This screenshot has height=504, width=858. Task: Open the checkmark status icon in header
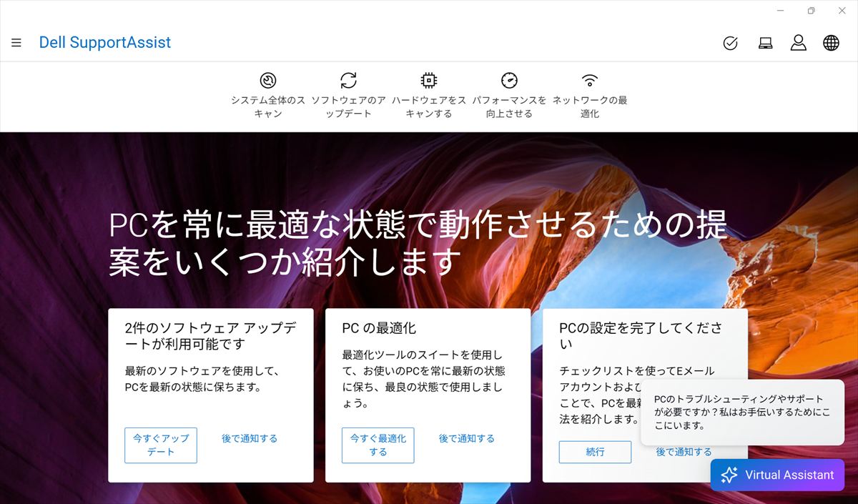[x=730, y=43]
